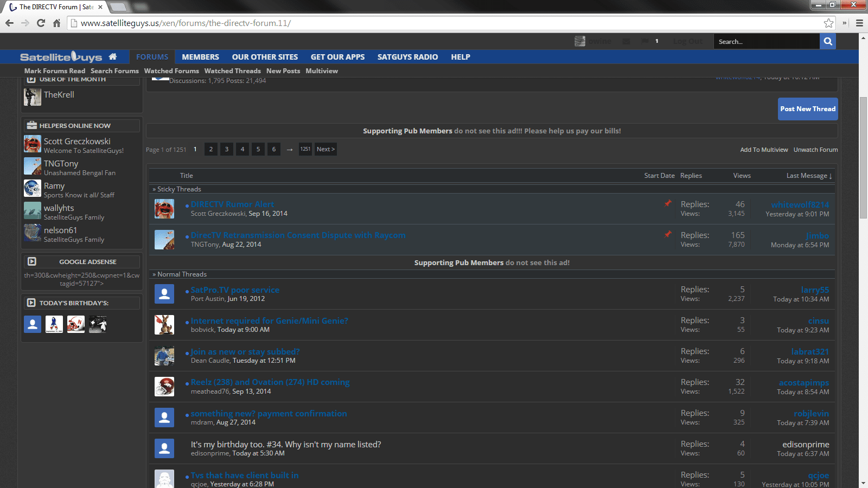This screenshot has height=488, width=868.
Task: Go to page 3 of threads
Action: point(227,149)
